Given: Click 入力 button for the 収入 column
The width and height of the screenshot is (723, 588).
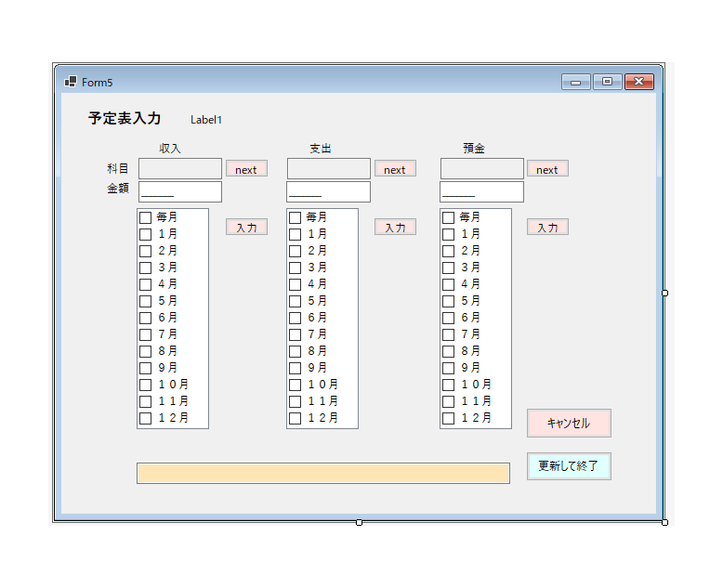Looking at the screenshot, I should coord(246,227).
